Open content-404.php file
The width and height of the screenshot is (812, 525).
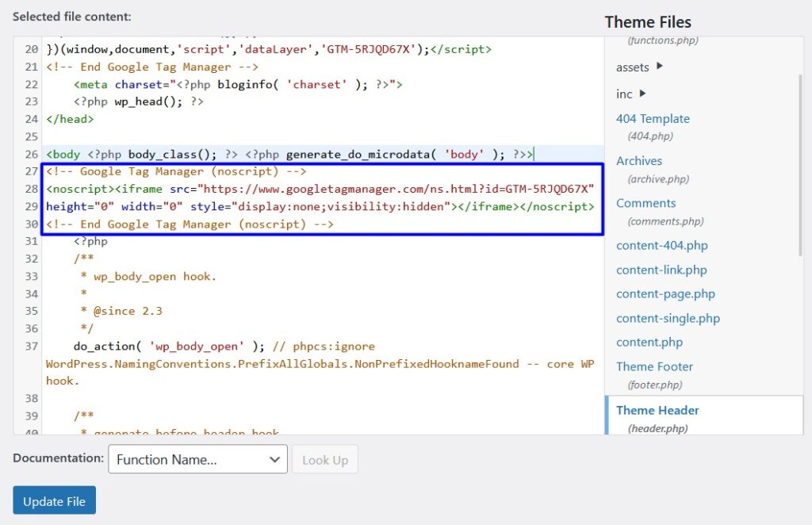click(662, 245)
